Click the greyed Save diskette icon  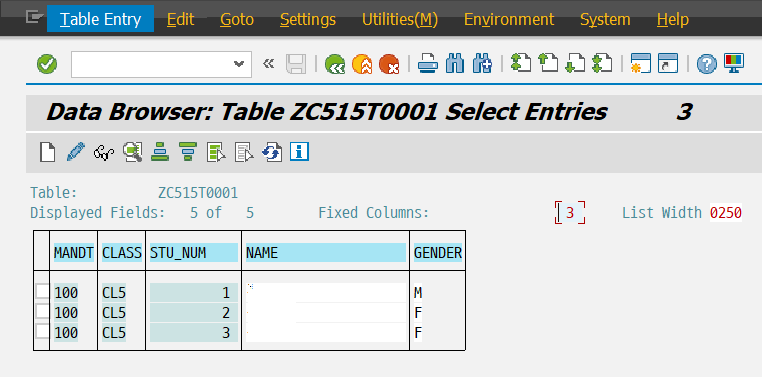pos(296,64)
